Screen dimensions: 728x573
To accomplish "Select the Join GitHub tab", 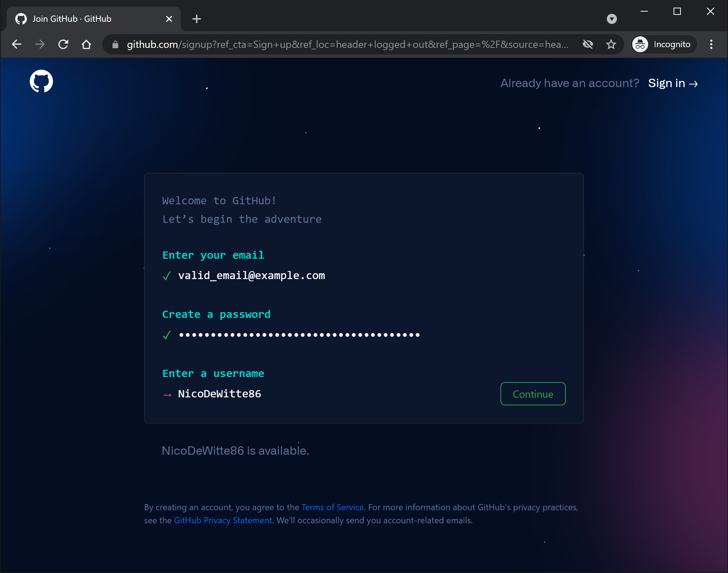I will point(94,19).
